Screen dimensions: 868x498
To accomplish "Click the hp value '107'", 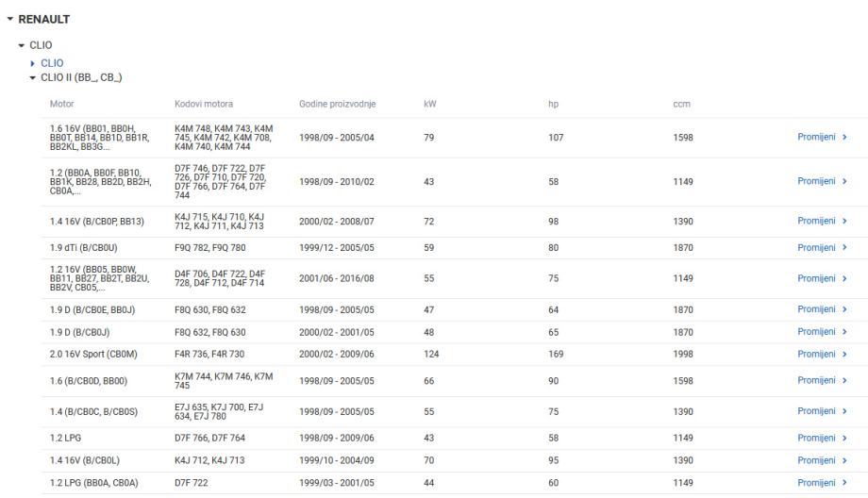I will coord(556,137).
